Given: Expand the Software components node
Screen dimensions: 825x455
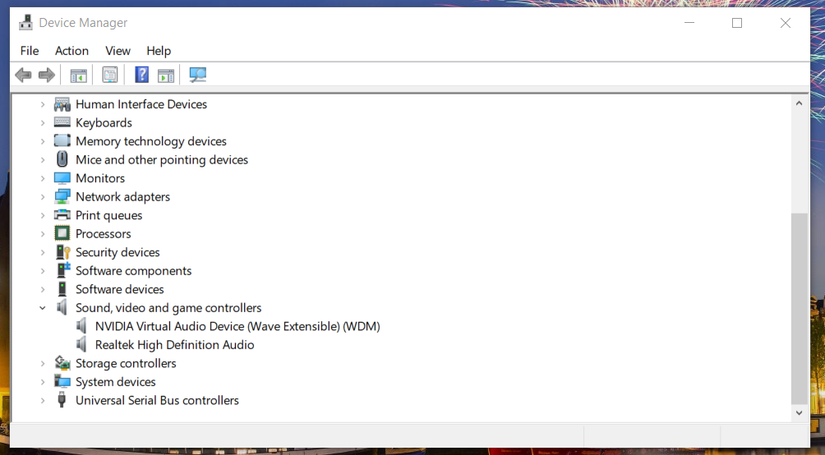Looking at the screenshot, I should pos(43,271).
